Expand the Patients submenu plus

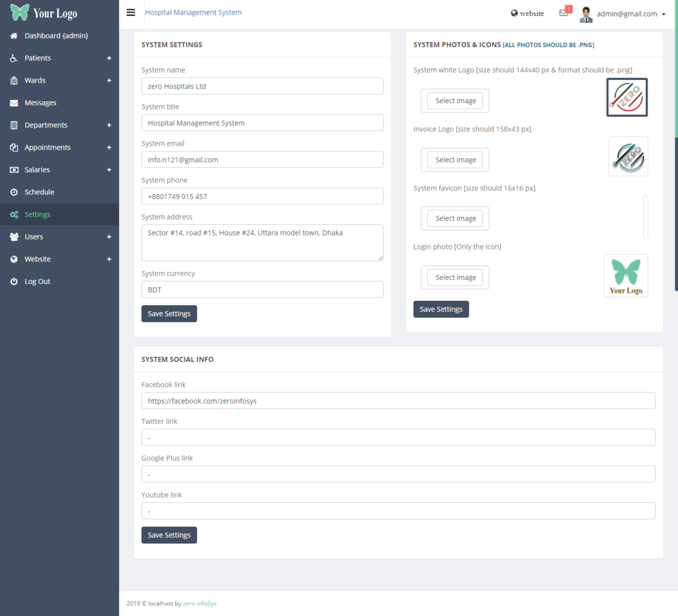pos(109,58)
